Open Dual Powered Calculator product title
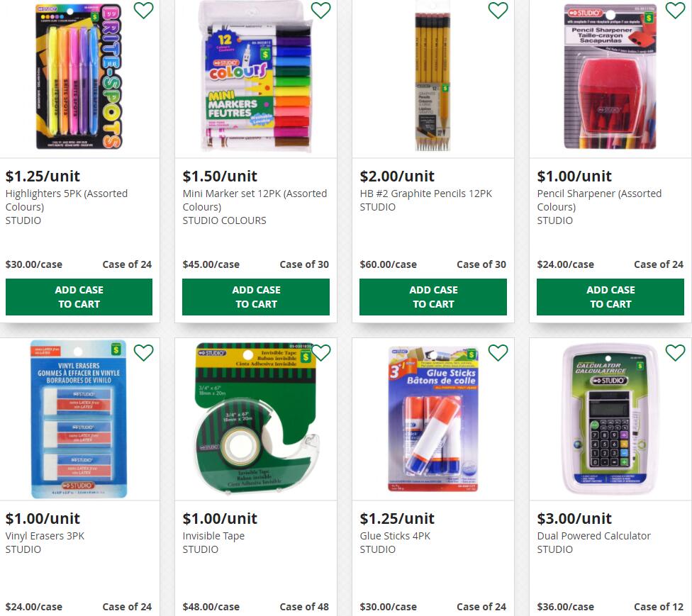Screen dimensions: 692x616 (x=594, y=536)
